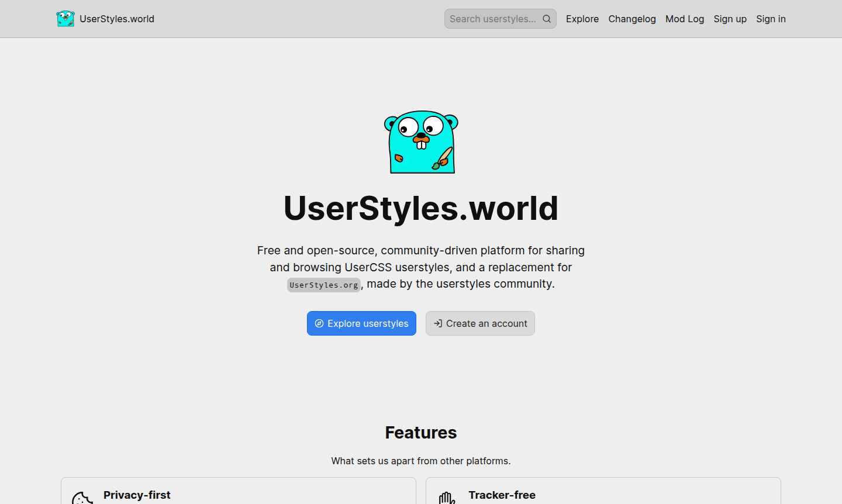Click the UserStyles.world gopher logo in navbar
This screenshot has width=842, height=504.
tap(66, 18)
